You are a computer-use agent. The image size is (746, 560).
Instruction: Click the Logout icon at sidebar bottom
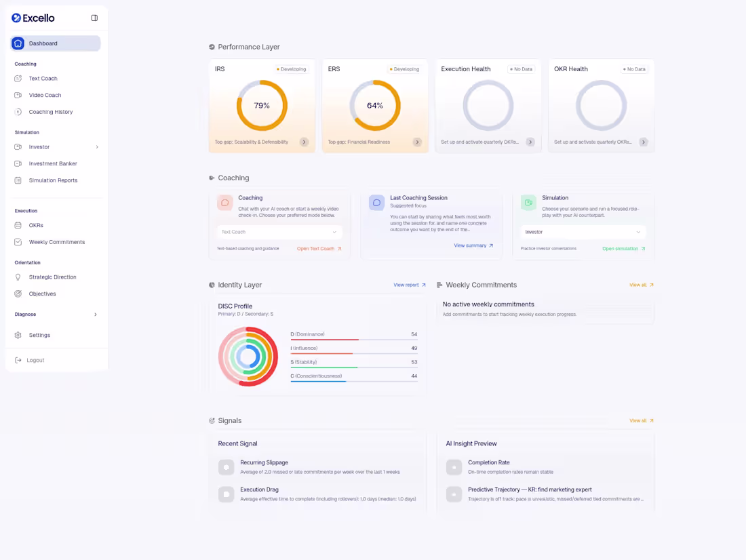[x=20, y=360]
